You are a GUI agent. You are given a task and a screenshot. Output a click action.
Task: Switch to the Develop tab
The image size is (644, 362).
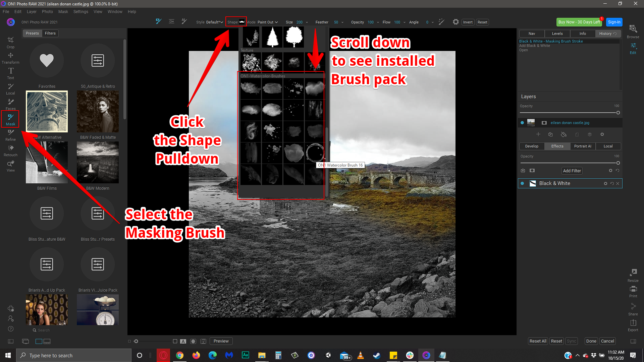pyautogui.click(x=532, y=146)
